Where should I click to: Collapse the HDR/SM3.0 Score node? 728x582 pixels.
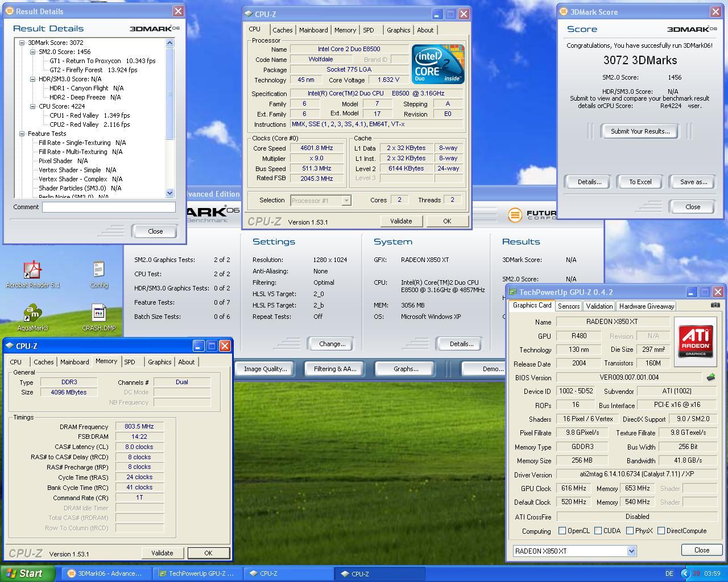[33, 79]
